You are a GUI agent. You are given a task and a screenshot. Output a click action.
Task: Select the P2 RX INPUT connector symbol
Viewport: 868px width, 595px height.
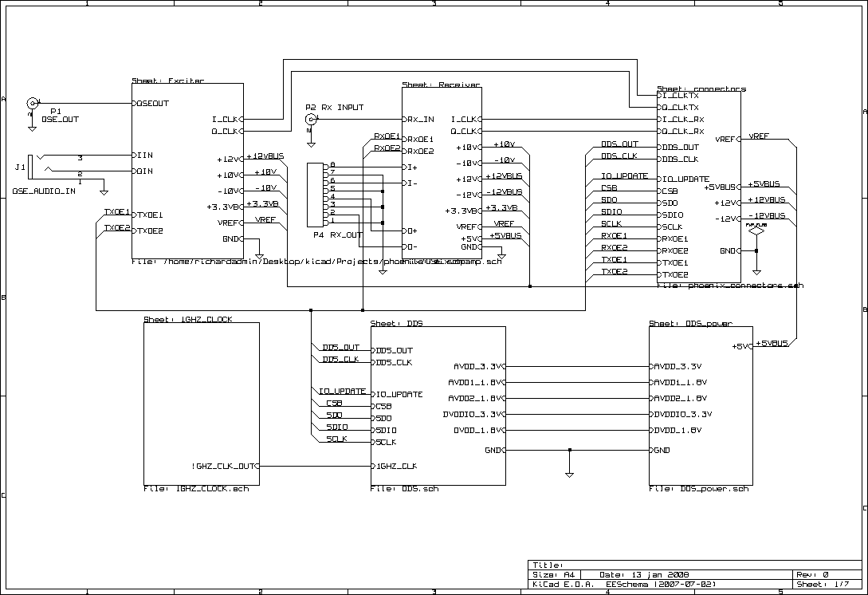[x=309, y=118]
